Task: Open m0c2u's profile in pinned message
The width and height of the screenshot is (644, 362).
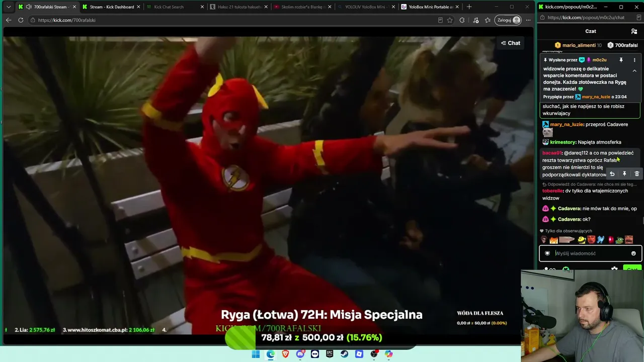Action: (x=599, y=60)
